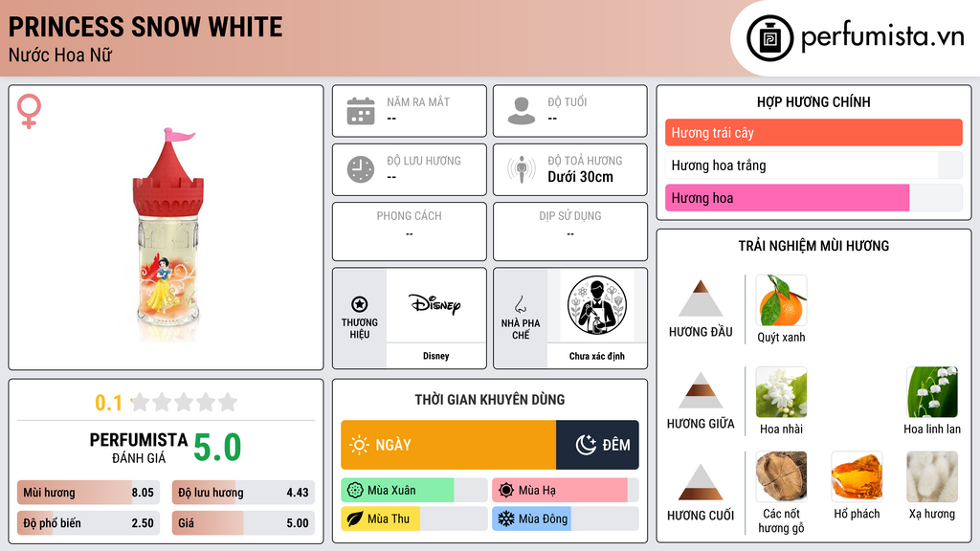Click the Quýt xanh tangerine note image

pos(781,299)
